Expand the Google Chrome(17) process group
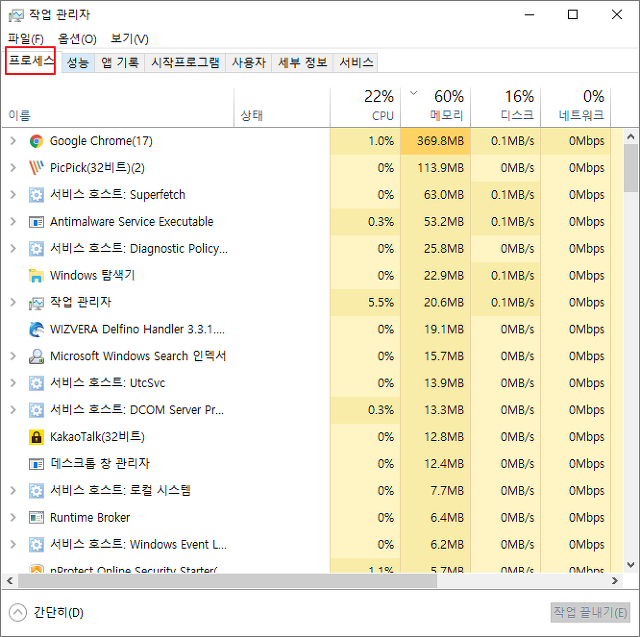Image resolution: width=640 pixels, height=637 pixels. (x=13, y=141)
